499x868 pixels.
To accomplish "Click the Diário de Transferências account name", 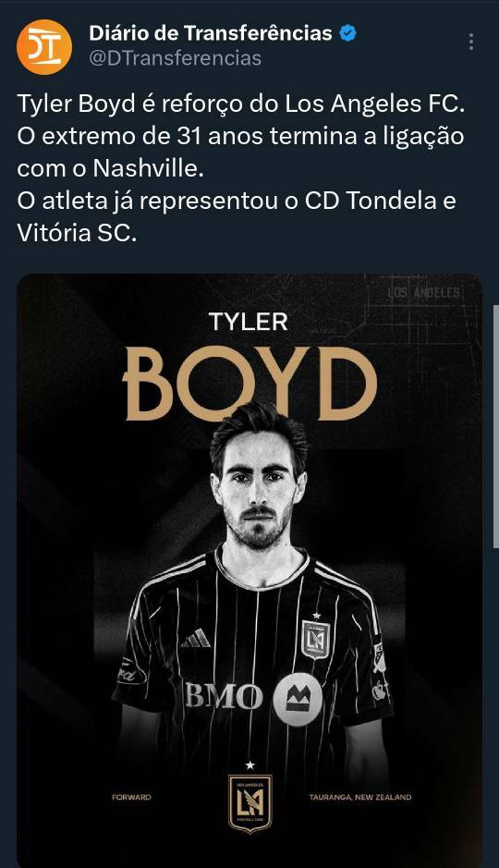I will point(211,33).
